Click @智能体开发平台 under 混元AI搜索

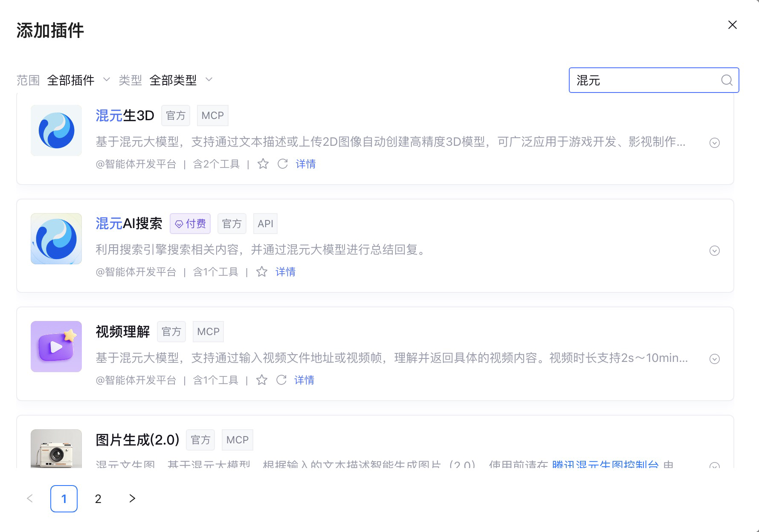coord(136,272)
